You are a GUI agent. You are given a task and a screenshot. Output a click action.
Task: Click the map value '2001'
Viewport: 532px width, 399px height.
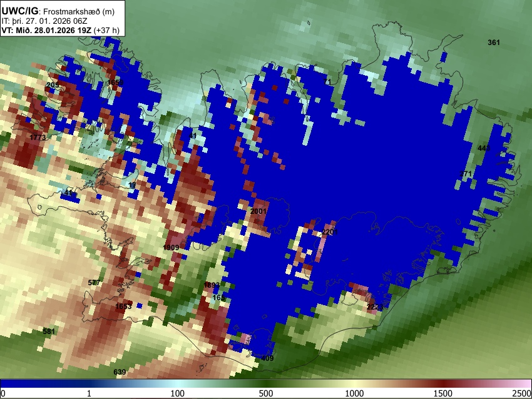click(x=258, y=211)
